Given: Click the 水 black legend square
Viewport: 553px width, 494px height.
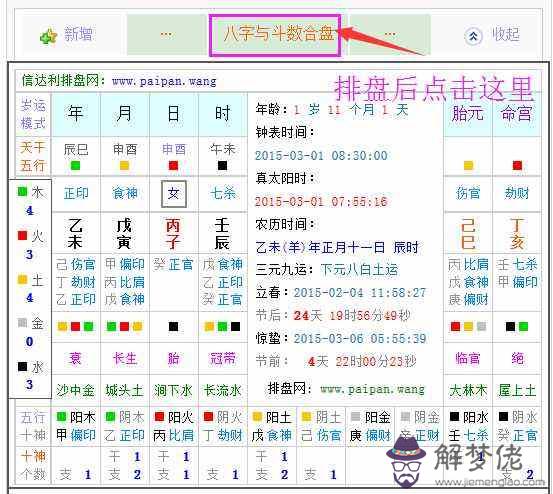Looking at the screenshot, I should point(22,367).
